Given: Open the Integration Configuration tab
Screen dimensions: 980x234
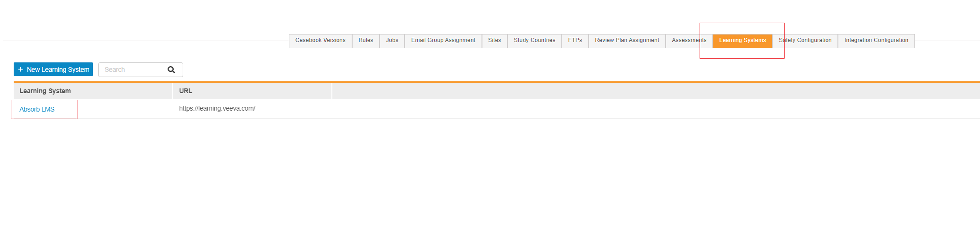Looking at the screenshot, I should click(876, 41).
